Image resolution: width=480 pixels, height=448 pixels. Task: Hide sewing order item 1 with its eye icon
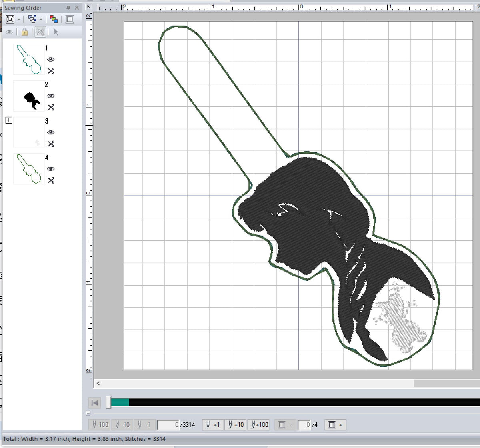point(51,59)
